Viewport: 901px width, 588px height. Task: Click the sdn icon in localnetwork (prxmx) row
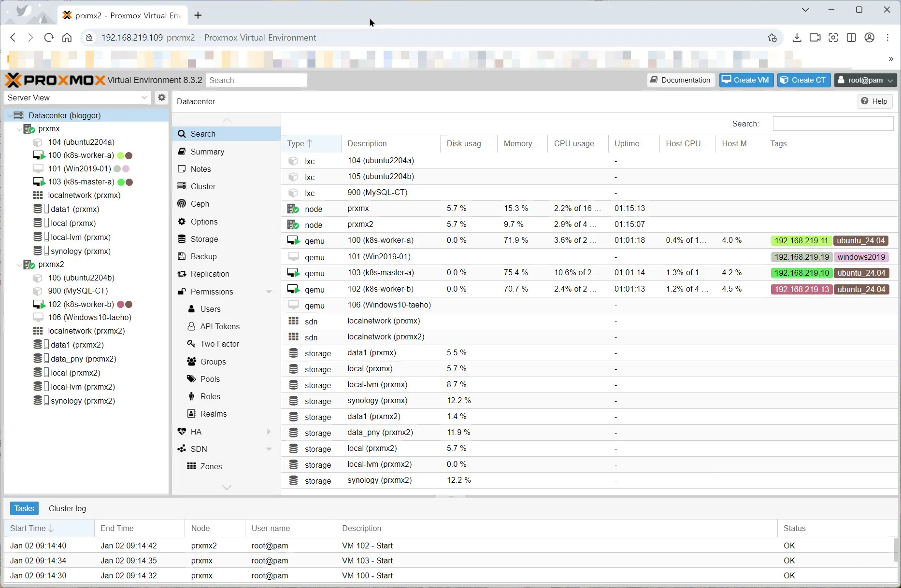(293, 321)
